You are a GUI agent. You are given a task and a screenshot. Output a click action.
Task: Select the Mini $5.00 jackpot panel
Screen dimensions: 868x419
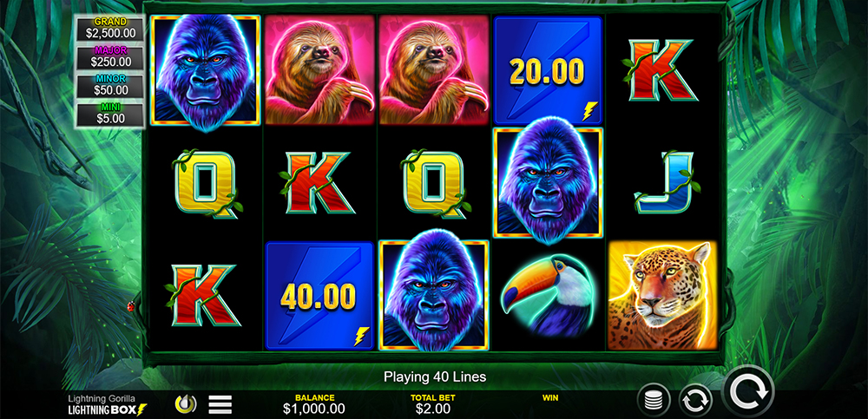(111, 114)
